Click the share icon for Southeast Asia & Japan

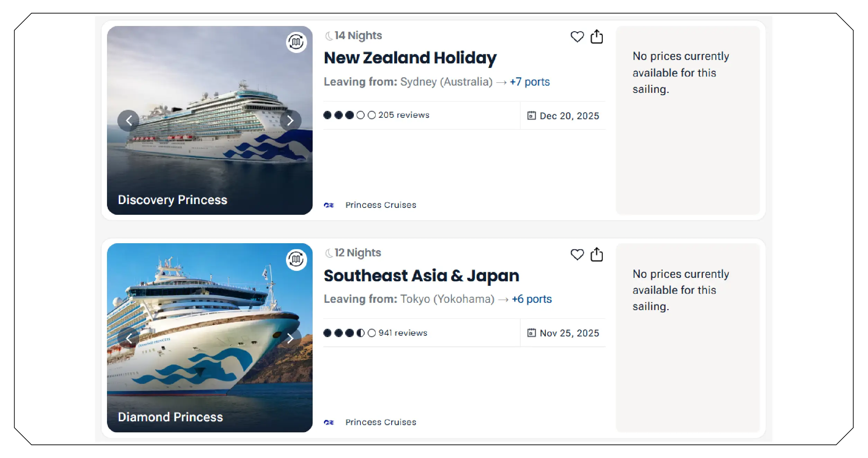[x=597, y=255]
